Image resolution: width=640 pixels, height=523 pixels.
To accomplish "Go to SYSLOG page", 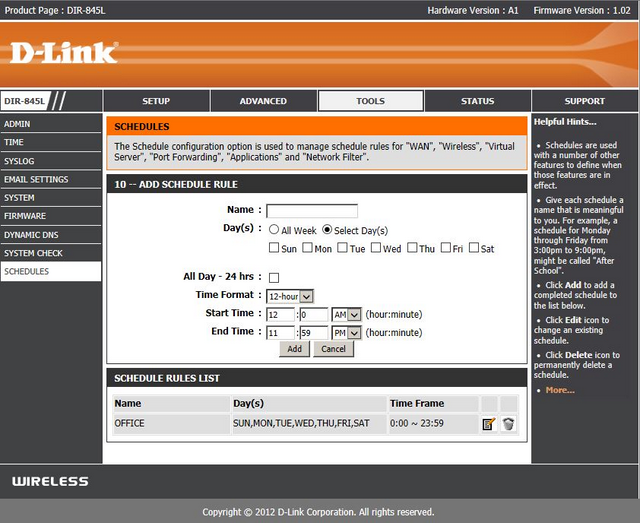I will [x=51, y=161].
